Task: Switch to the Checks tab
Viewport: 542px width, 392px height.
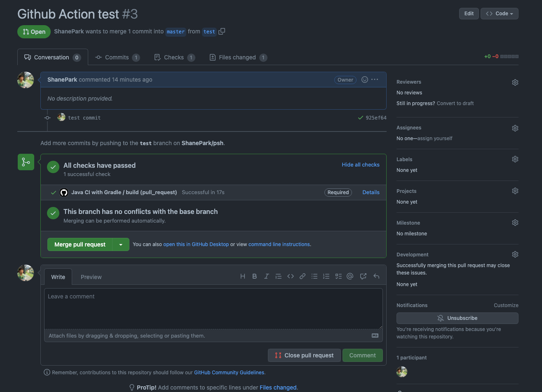Action: [174, 57]
